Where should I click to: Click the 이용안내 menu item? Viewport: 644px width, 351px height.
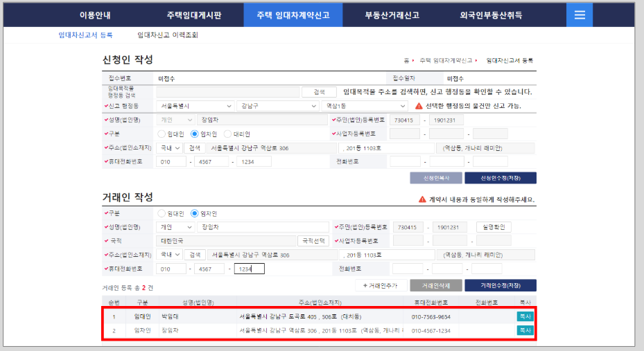95,15
